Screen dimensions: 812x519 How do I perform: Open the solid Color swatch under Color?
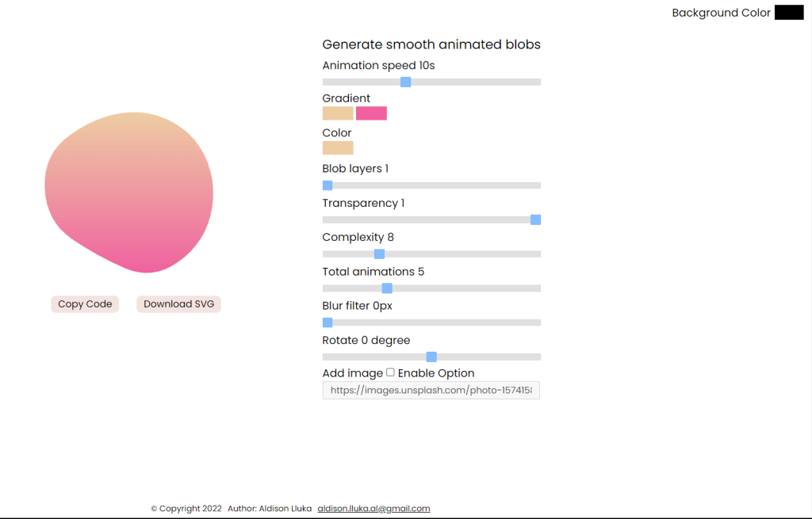(x=338, y=148)
